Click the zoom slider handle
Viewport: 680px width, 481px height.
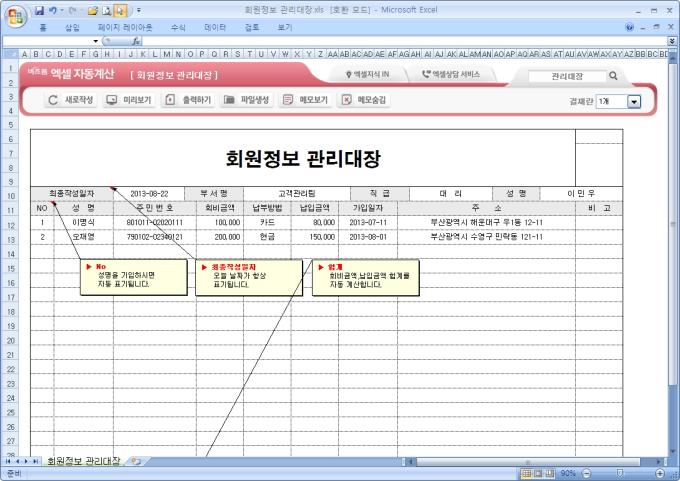(620, 473)
